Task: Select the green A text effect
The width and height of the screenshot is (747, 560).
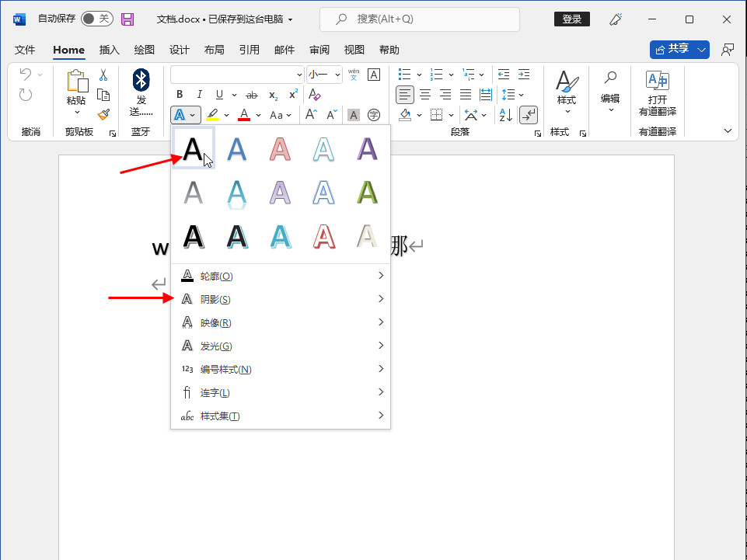Action: coord(368,193)
